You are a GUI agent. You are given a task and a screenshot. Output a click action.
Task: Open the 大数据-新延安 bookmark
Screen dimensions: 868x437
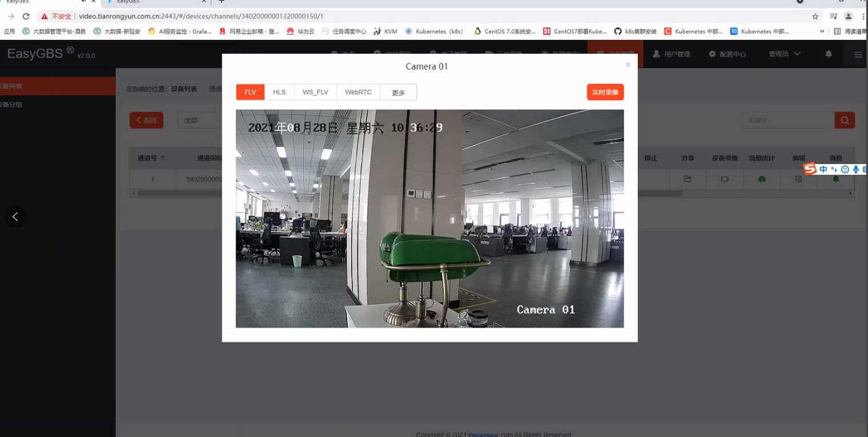[117, 31]
